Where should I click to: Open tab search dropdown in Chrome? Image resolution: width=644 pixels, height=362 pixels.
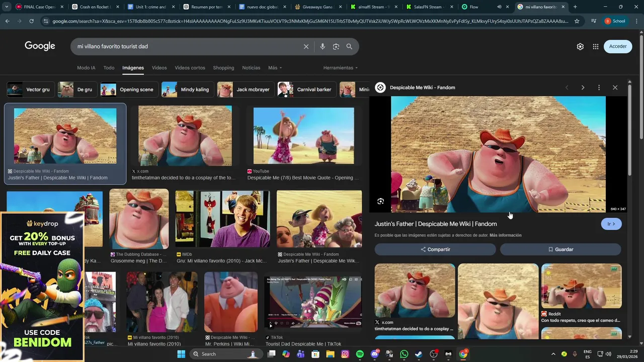[x=7, y=7]
